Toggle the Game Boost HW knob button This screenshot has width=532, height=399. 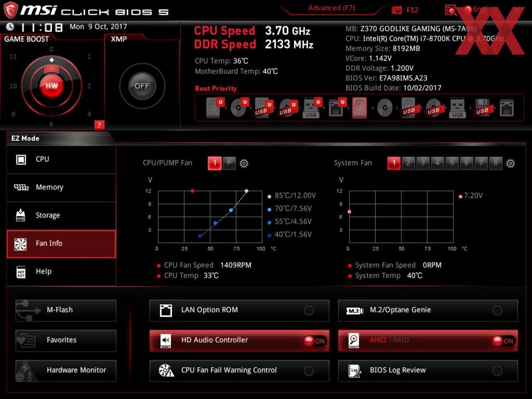pyautogui.click(x=51, y=86)
